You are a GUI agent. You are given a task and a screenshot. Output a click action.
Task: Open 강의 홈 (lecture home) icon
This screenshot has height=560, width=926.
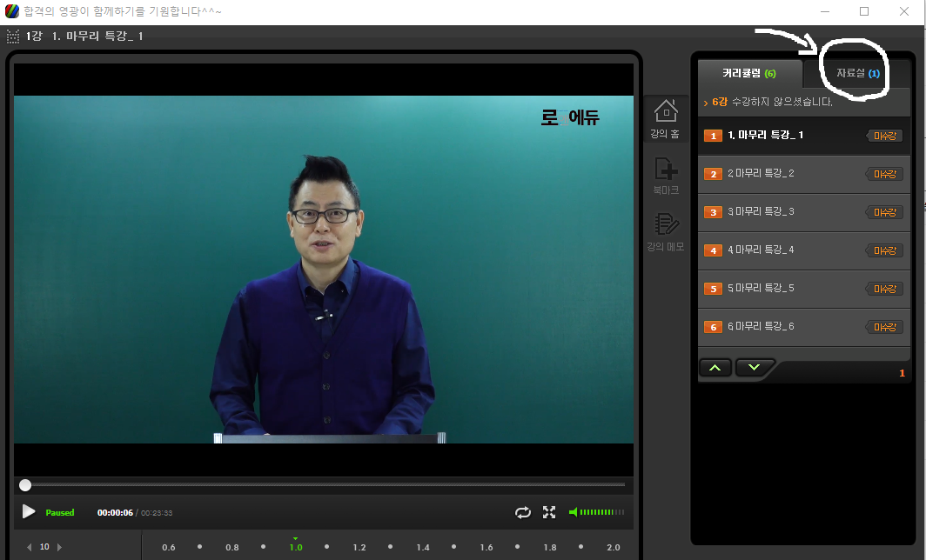(x=665, y=117)
